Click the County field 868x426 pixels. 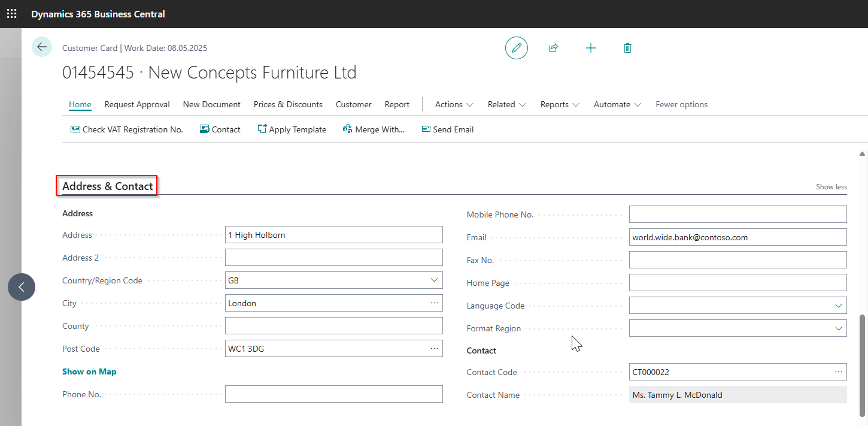(x=334, y=326)
